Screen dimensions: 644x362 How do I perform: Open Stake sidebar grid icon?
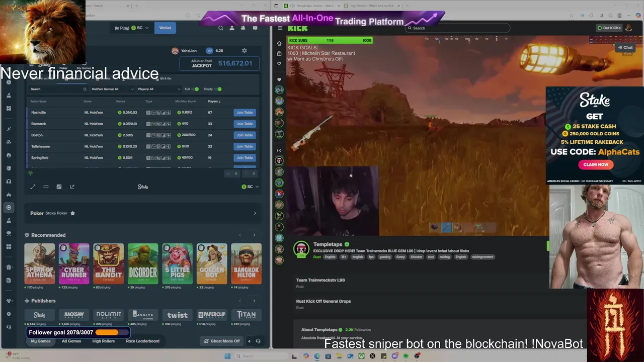coord(9,246)
